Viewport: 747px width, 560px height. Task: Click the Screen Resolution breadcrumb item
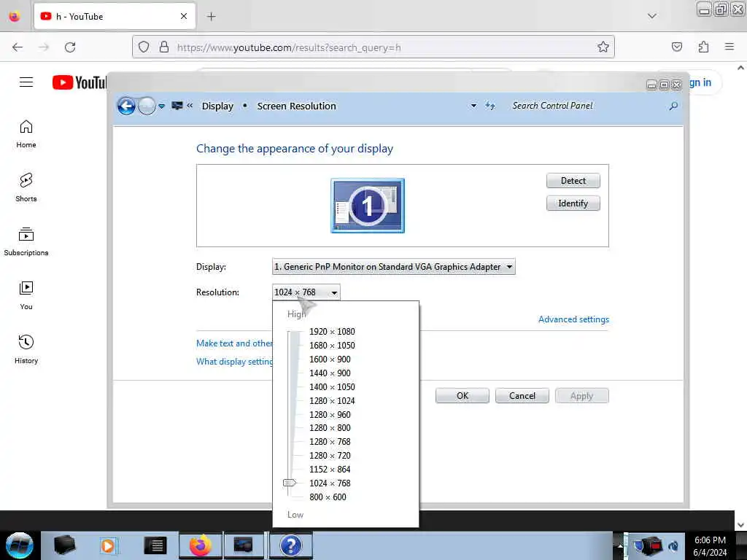tap(297, 106)
